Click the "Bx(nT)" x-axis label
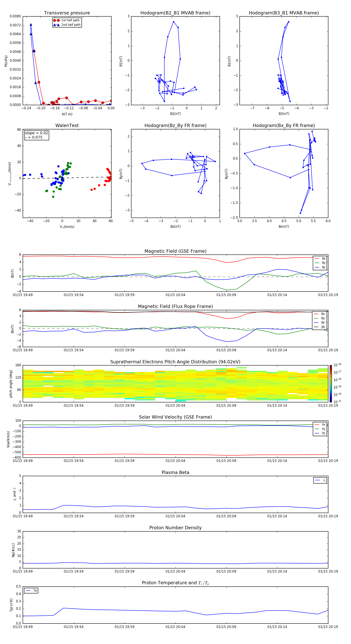The image size is (351, 644). pos(284,227)
